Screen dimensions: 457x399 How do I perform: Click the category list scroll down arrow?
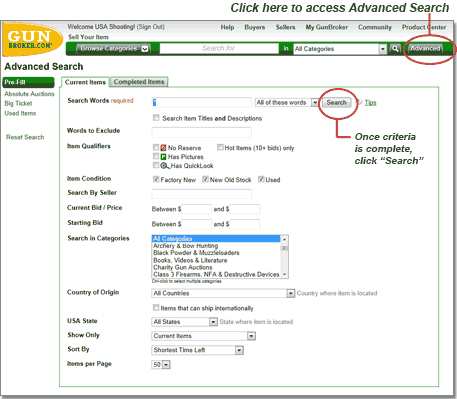(284, 274)
